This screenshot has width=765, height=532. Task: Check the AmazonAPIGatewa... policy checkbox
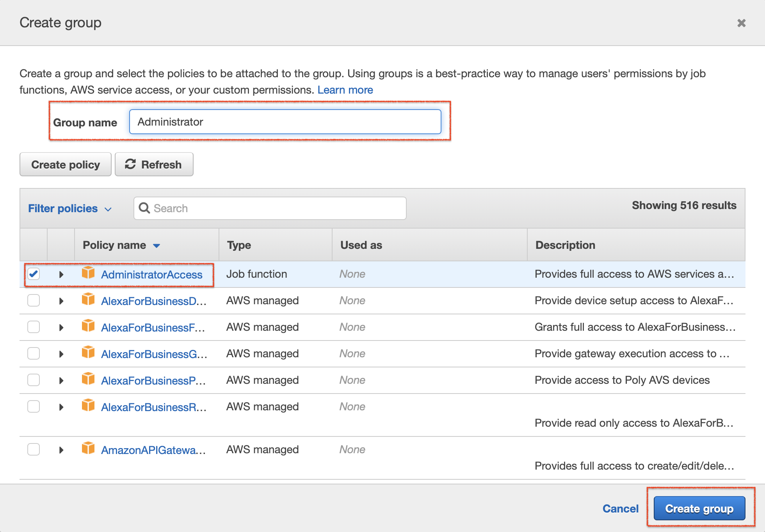click(34, 449)
